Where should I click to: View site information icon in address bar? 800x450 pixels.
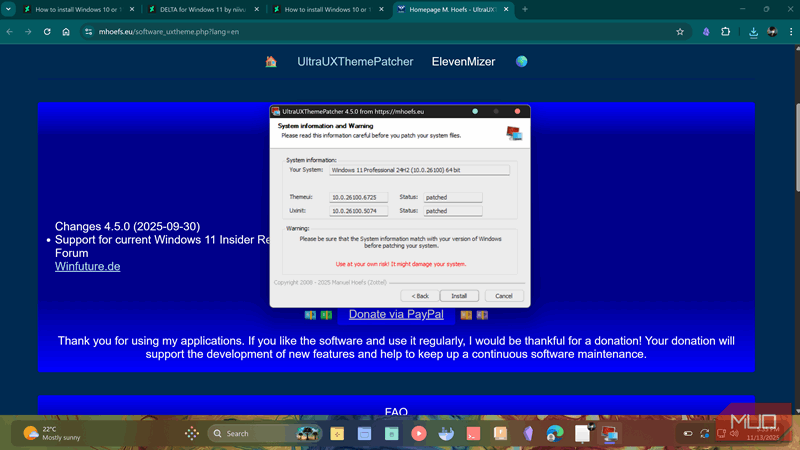[x=89, y=32]
